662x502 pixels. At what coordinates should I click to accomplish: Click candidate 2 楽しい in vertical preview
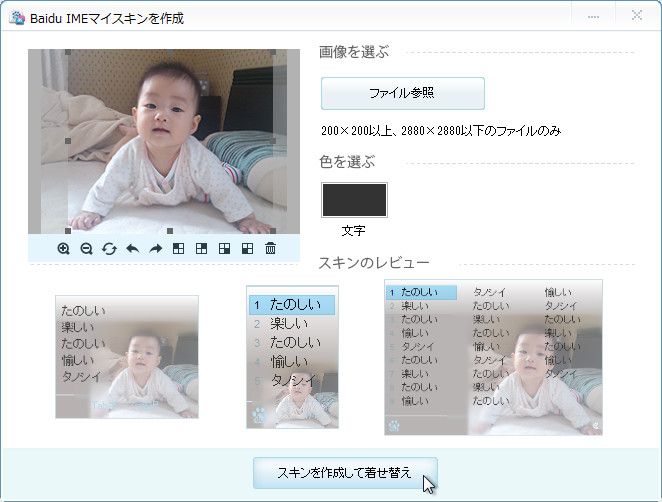(281, 324)
